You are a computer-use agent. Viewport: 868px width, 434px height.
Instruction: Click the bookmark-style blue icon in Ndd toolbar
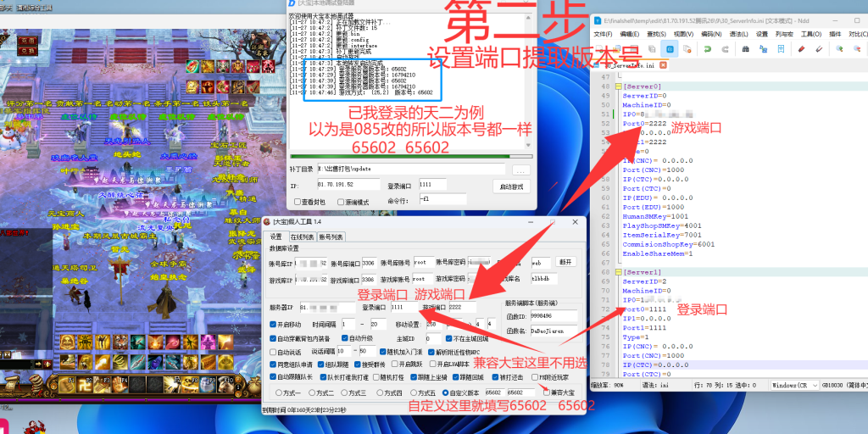[781, 48]
